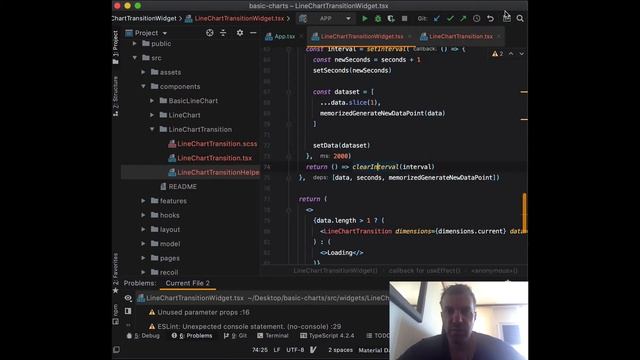
Task: Toggle tool window quick access icon in status bar
Action: click(116, 349)
